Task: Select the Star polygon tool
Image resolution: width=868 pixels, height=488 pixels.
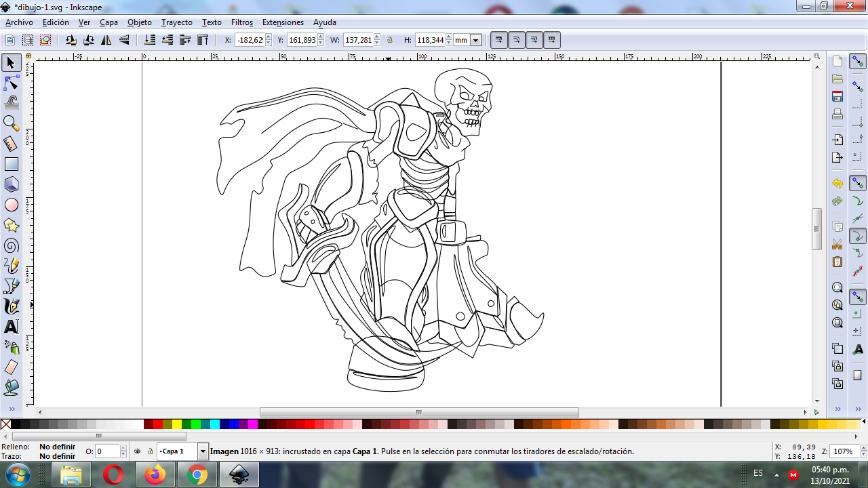Action: (x=11, y=225)
